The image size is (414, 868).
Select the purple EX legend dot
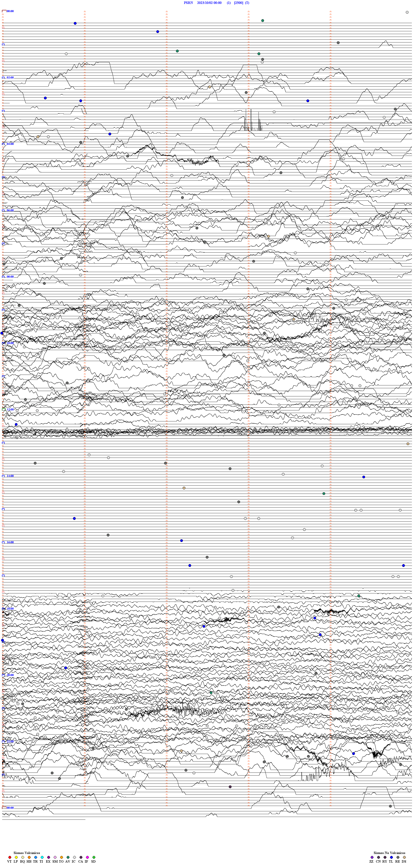[x=49, y=857]
